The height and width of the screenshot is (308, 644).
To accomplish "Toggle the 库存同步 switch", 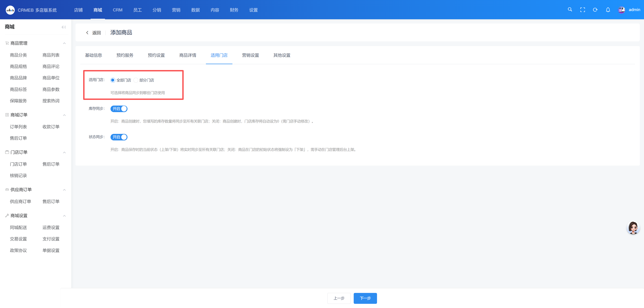I will [119, 109].
